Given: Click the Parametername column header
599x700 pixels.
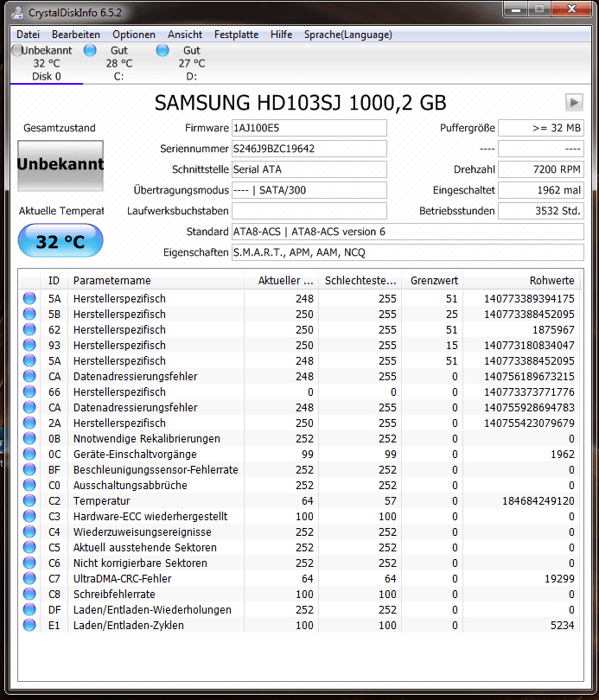Looking at the screenshot, I should click(x=156, y=280).
